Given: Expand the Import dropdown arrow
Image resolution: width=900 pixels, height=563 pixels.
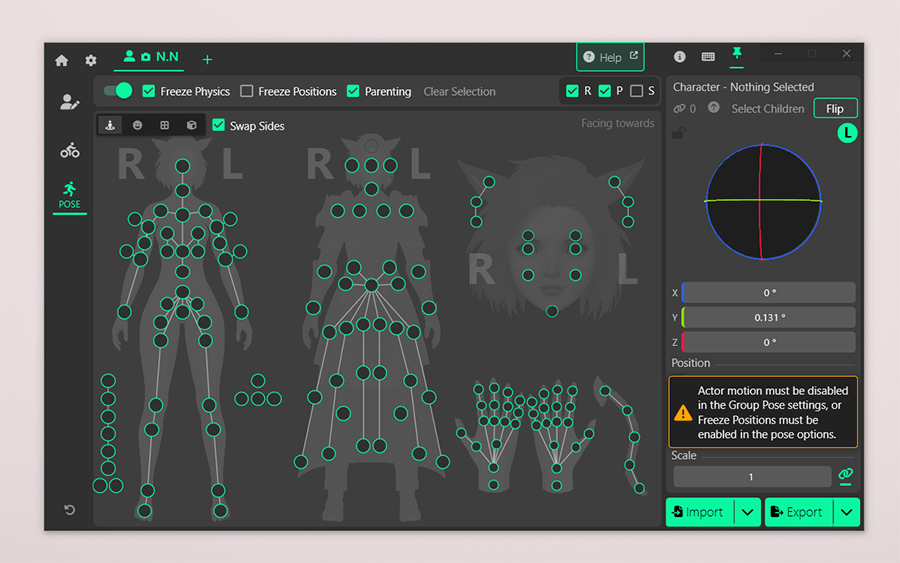Looking at the screenshot, I should [x=747, y=512].
